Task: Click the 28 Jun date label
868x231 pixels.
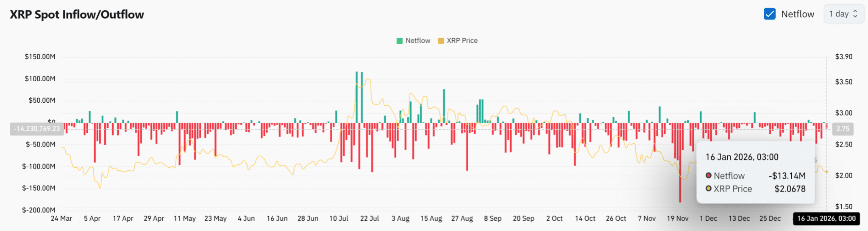Action: (x=308, y=219)
